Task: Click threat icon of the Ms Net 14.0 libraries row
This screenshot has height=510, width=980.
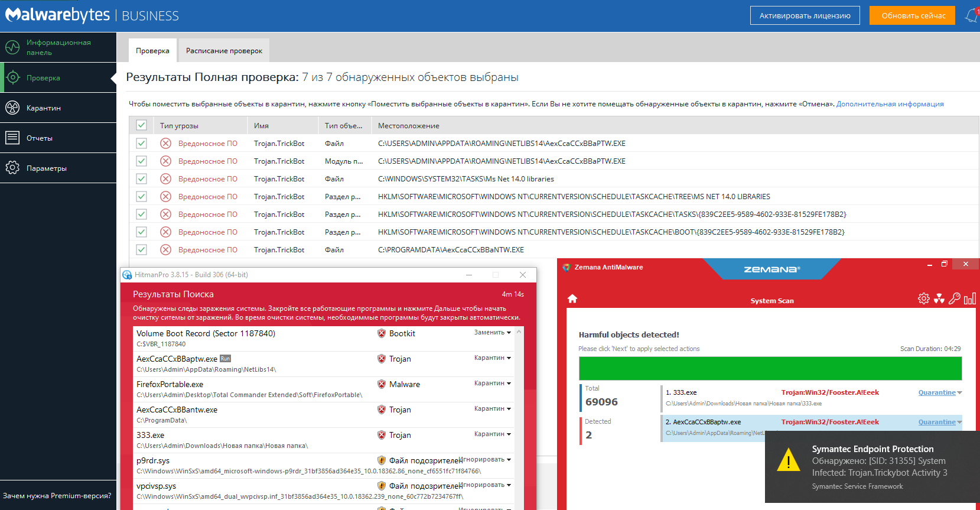Action: tap(166, 178)
